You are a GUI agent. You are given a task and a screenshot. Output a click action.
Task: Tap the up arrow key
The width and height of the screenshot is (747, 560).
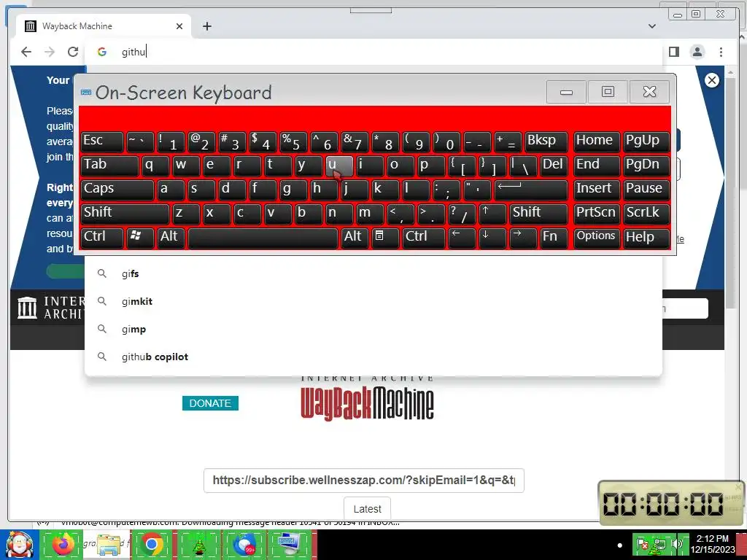pyautogui.click(x=492, y=213)
